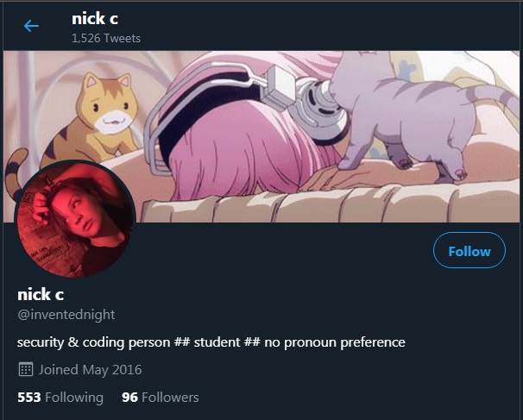Click the bold 553 number
Screen dimensions: 523x420
click(29, 398)
